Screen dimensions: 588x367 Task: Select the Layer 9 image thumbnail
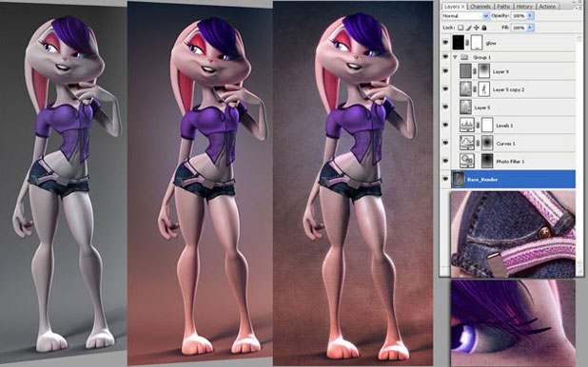466,71
